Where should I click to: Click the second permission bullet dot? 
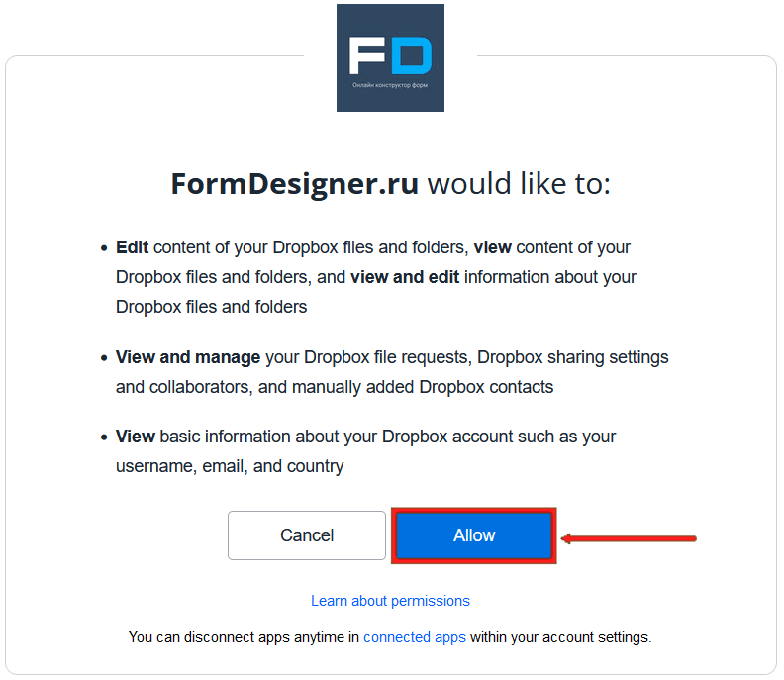pos(104,357)
